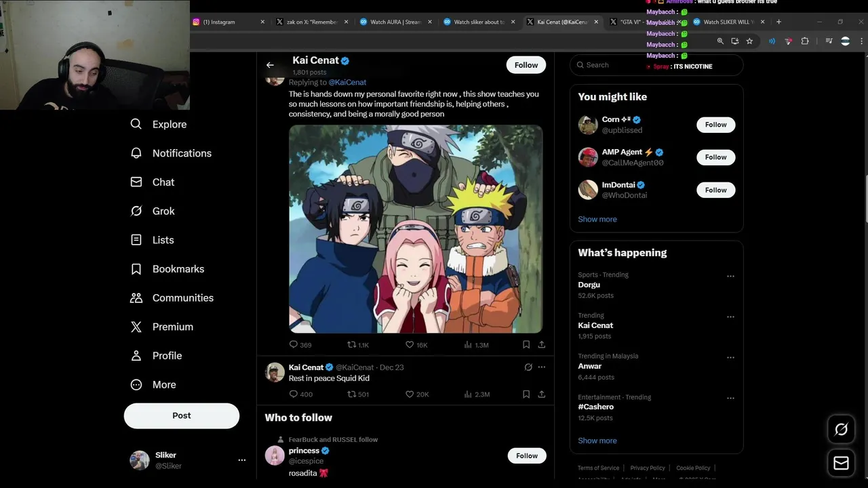This screenshot has width=868, height=488.
Task: Open the Privacy Policy link
Action: 648,468
